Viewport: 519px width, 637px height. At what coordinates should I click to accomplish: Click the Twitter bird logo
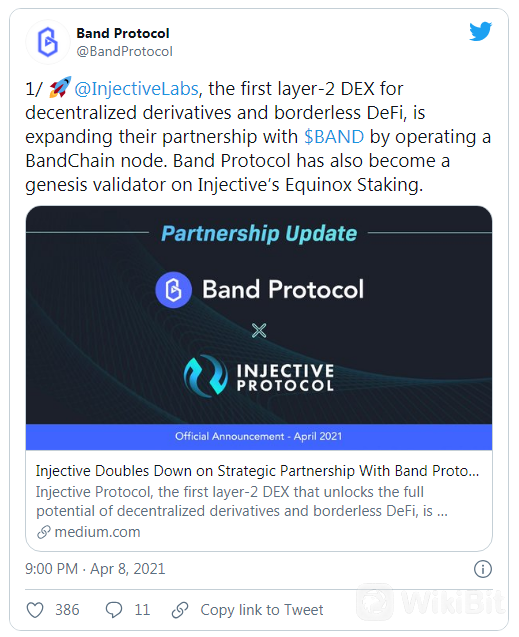(480, 32)
